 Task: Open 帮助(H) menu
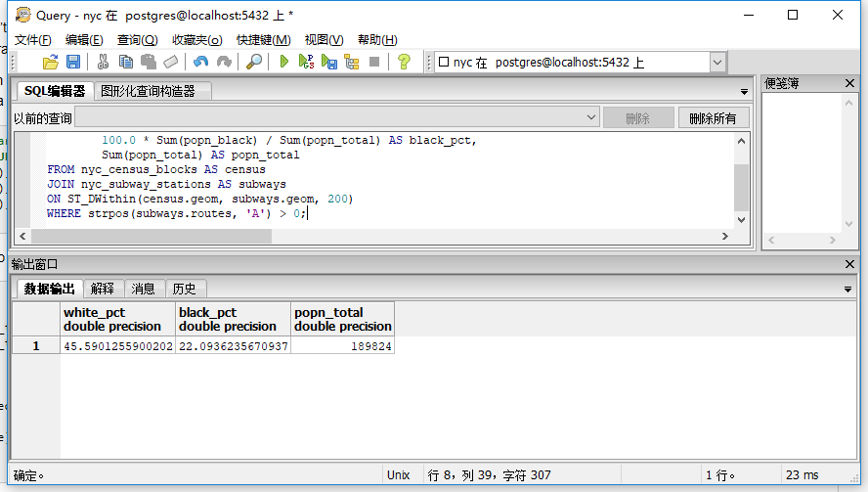pyautogui.click(x=377, y=40)
